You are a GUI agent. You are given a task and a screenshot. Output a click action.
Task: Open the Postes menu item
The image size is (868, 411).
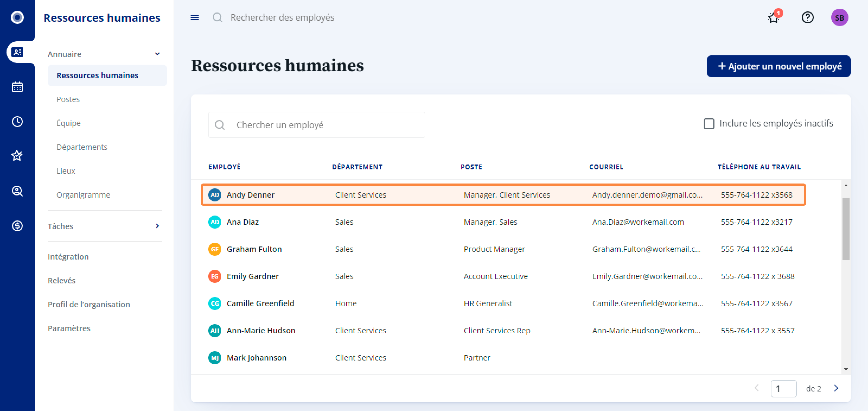(x=68, y=99)
